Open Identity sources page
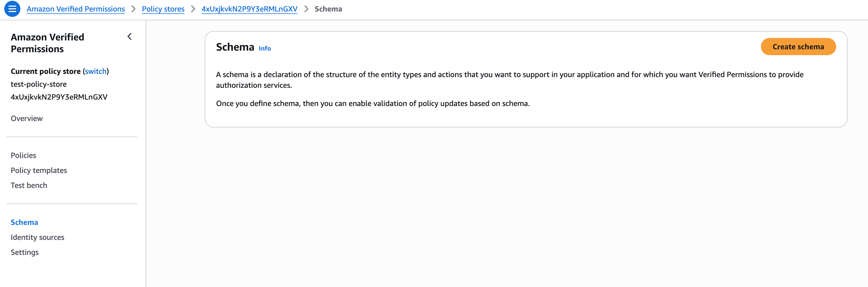 pos(37,237)
